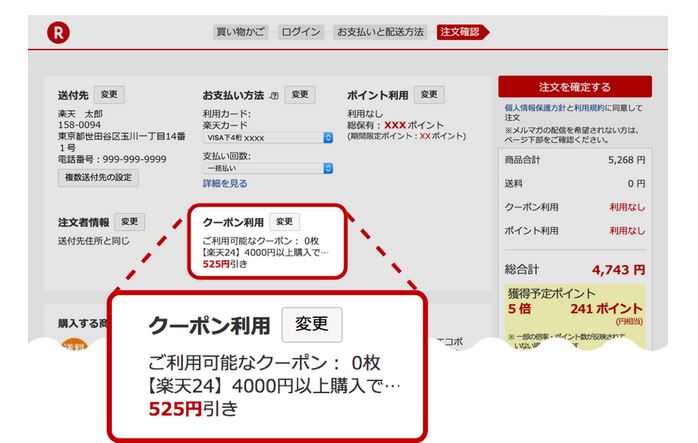Click 変更 next to 注文者情報
The width and height of the screenshot is (698, 443).
(x=130, y=222)
